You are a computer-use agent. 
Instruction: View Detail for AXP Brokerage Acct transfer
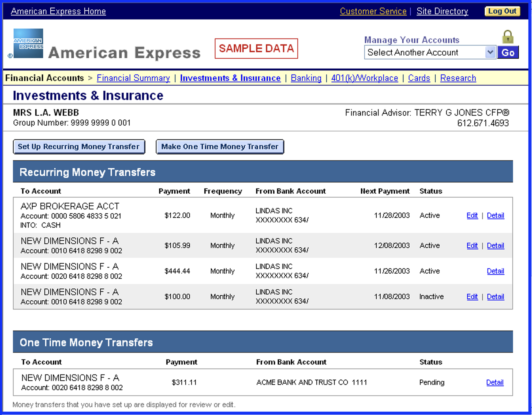click(x=495, y=215)
